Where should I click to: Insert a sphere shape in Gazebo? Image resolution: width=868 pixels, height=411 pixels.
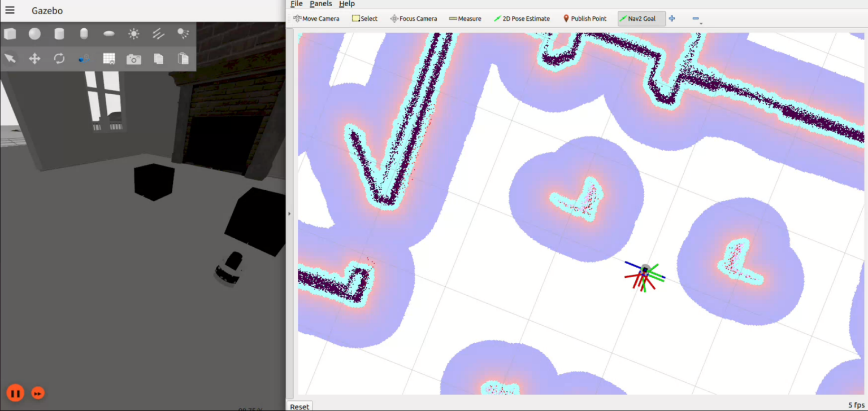click(35, 34)
